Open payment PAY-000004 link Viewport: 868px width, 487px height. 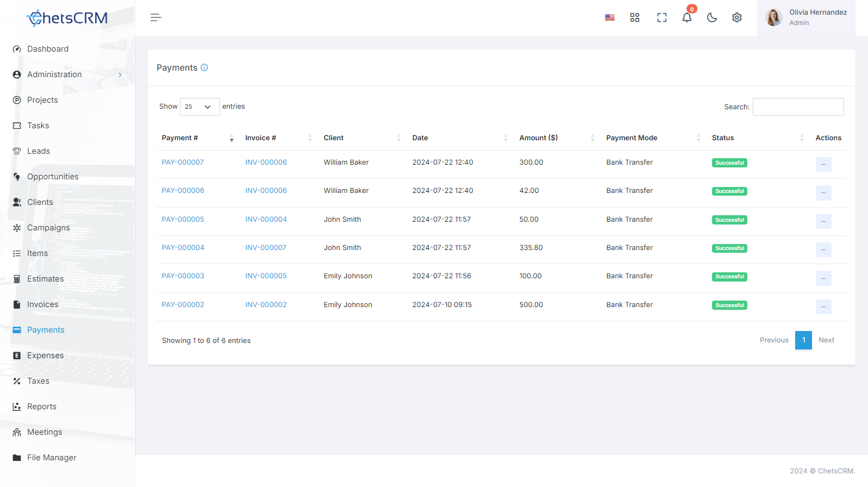click(183, 248)
